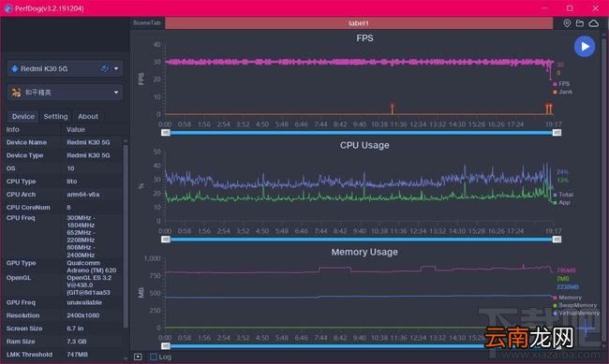Click the SceneTab label
The height and width of the screenshot is (364, 609).
pyautogui.click(x=147, y=22)
